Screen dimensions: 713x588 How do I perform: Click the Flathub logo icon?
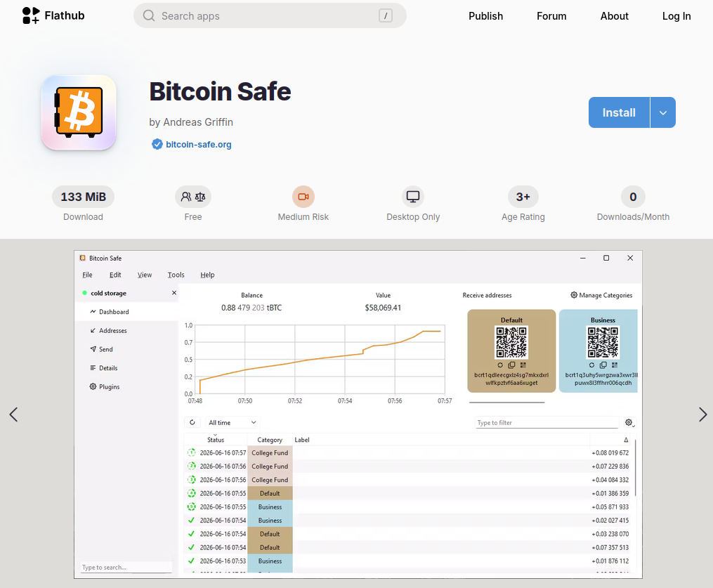(31, 15)
